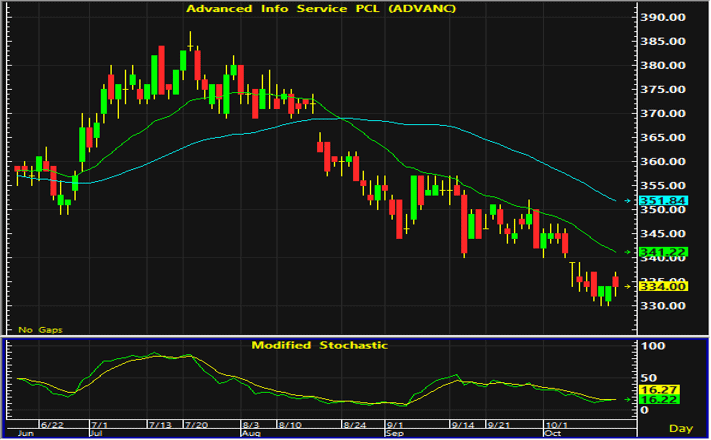711x440 pixels.
Task: Select the 360.00 price axis label
Action: tap(662, 161)
